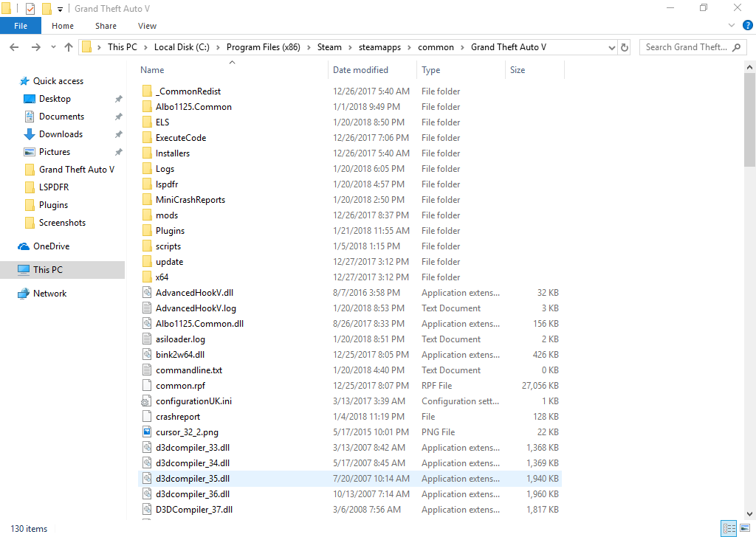Viewport: 756px width, 537px height.
Task: Open Downloads in Quick access
Action: pos(61,134)
